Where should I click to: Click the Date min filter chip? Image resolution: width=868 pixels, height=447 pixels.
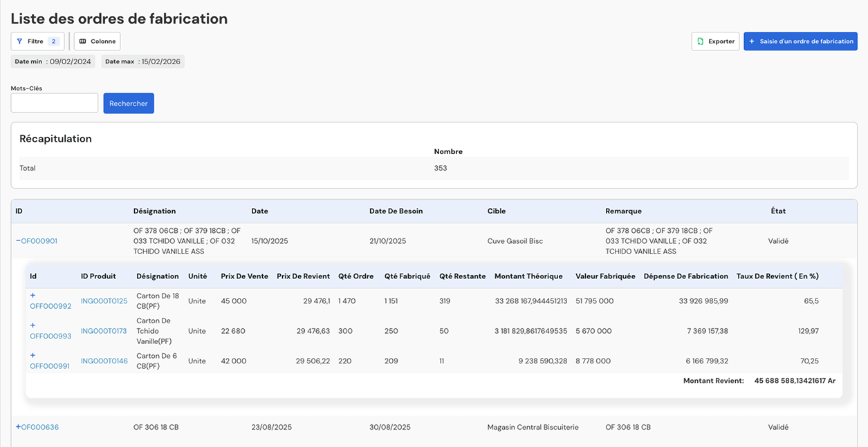(53, 61)
